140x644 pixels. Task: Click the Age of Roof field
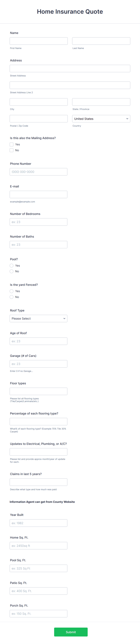point(38,341)
